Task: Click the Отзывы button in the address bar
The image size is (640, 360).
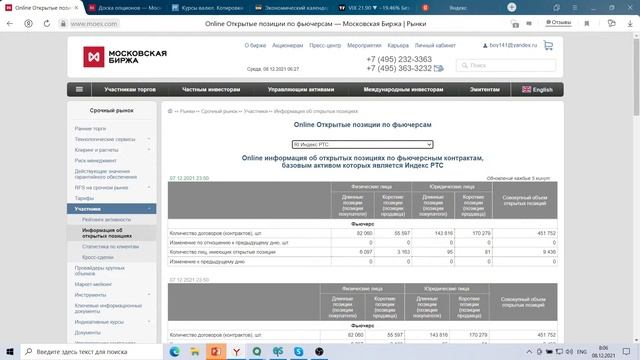Action: (558, 22)
